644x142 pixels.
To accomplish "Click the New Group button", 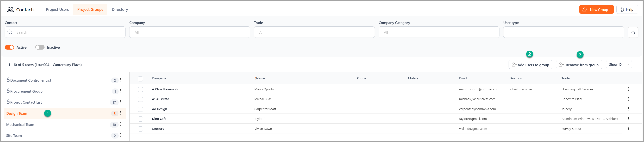I will 596,9.
